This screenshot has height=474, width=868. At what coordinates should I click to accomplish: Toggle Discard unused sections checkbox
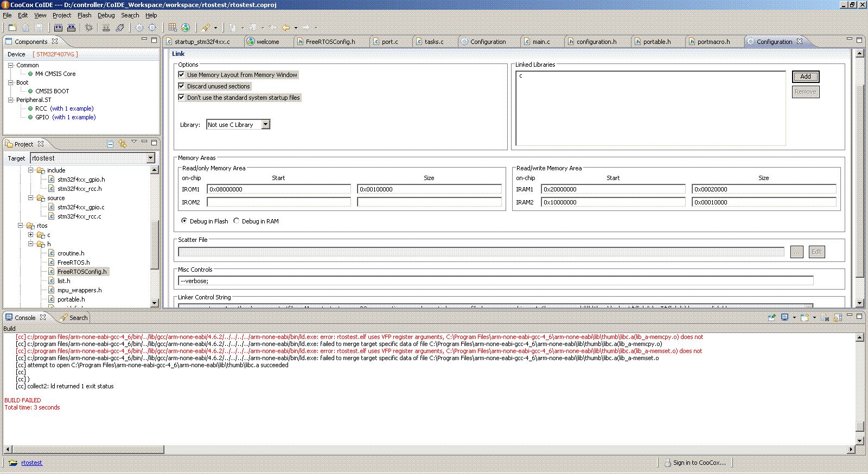(182, 86)
